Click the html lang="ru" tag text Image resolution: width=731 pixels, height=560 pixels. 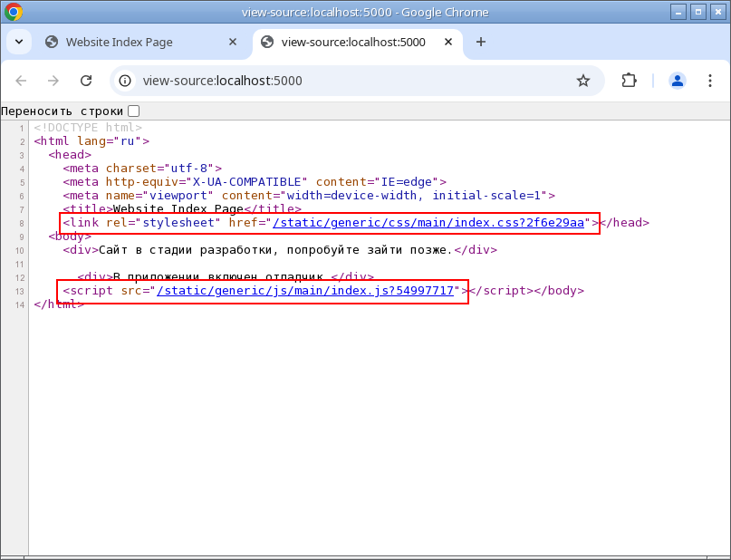[x=91, y=140]
